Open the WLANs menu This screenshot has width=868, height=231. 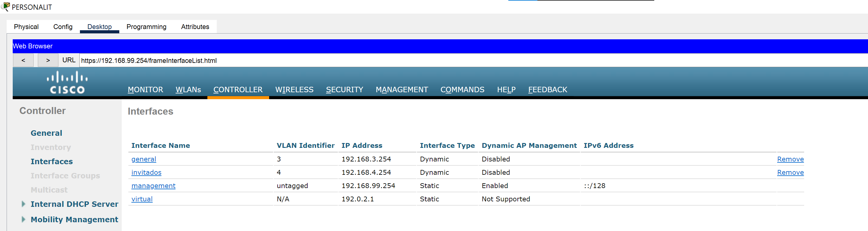click(188, 89)
